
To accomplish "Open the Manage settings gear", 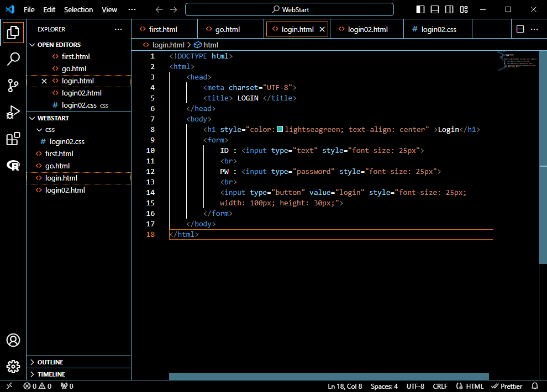I will pyautogui.click(x=13, y=367).
